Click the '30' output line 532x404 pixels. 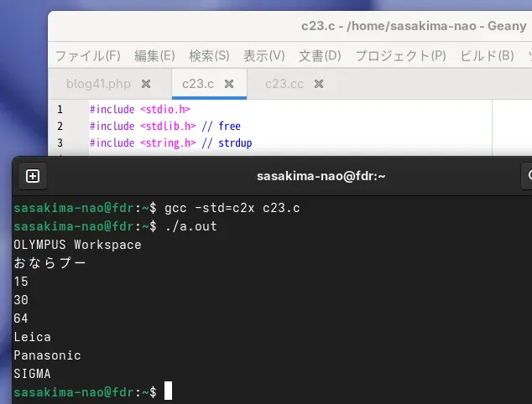[x=21, y=300]
